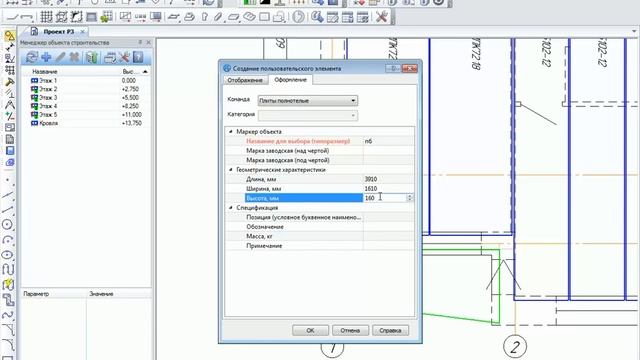Select the arc drawing tool in the left toolbar
Image resolution: width=640 pixels, height=360 pixels.
(8, 240)
